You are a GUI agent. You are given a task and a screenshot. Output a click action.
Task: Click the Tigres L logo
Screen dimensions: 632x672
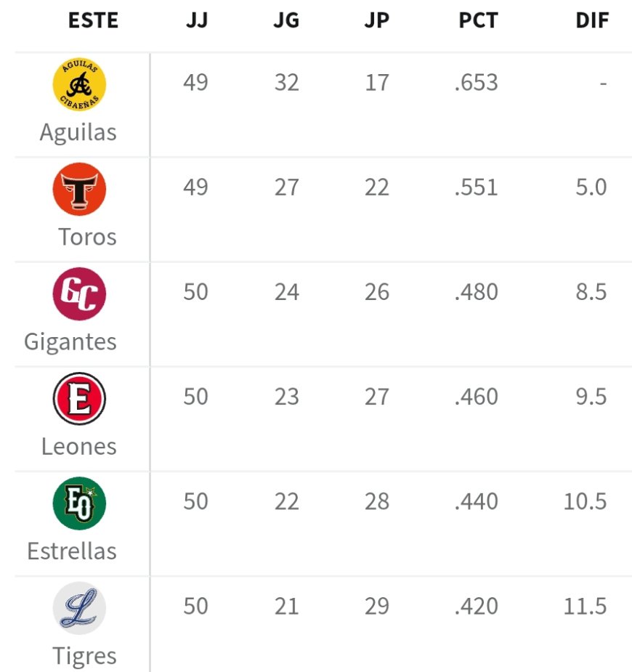click(79, 608)
